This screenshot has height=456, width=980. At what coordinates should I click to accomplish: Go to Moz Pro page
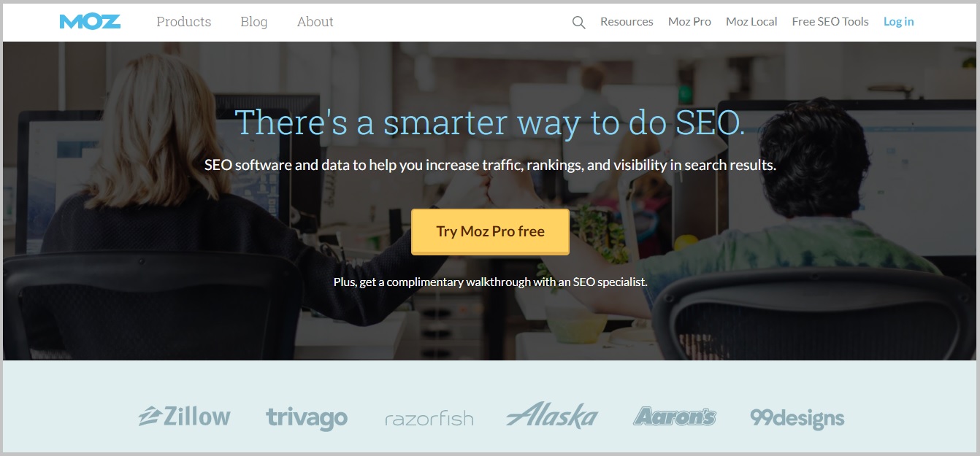coord(689,22)
